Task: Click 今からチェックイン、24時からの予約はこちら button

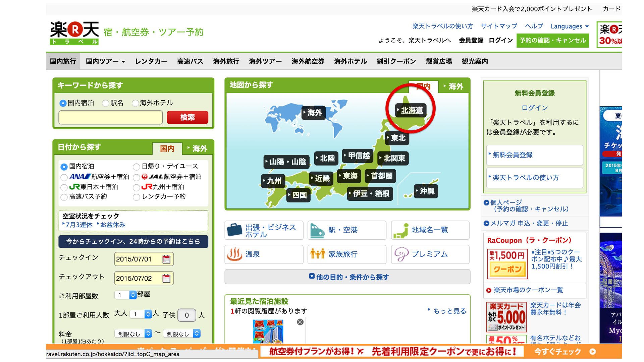Action: tap(133, 241)
